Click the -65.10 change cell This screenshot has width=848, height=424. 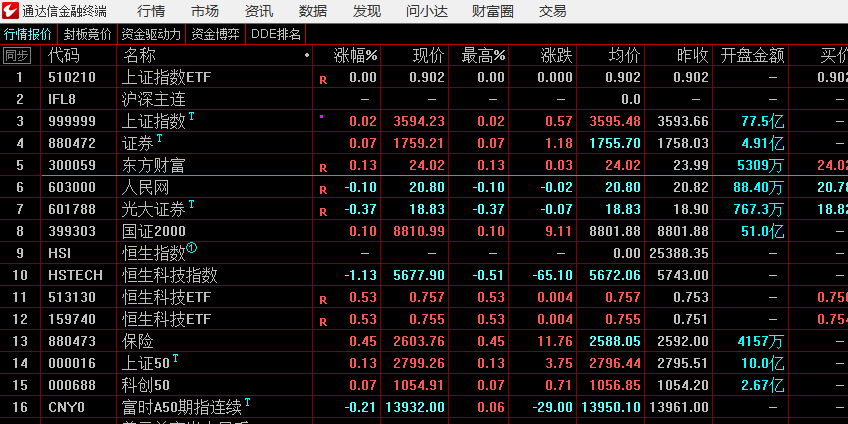tap(553, 275)
